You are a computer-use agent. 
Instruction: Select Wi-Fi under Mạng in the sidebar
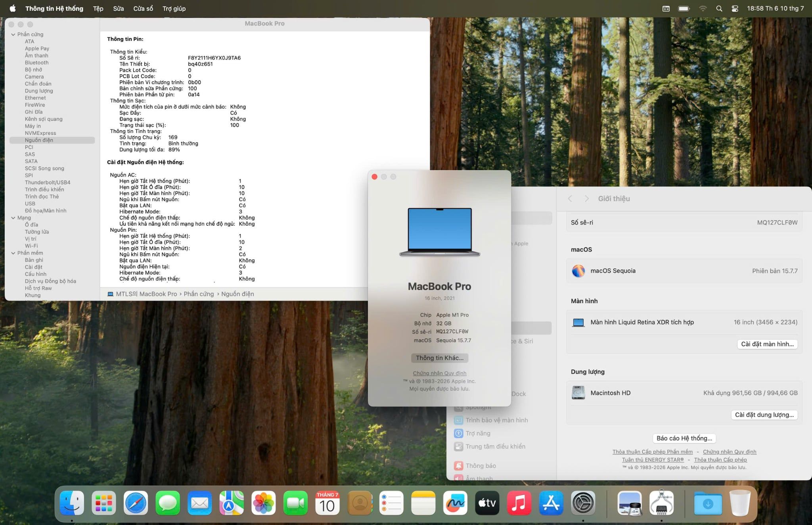(31, 246)
